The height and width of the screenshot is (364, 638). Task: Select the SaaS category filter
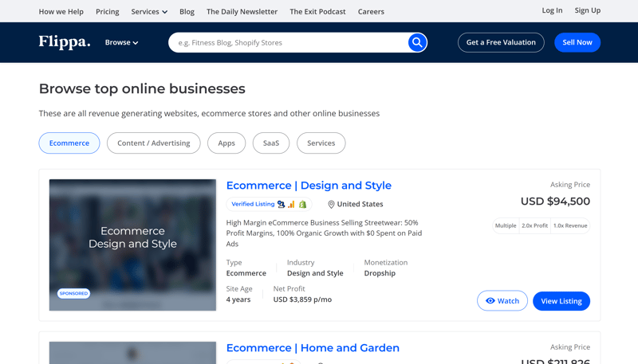click(271, 143)
